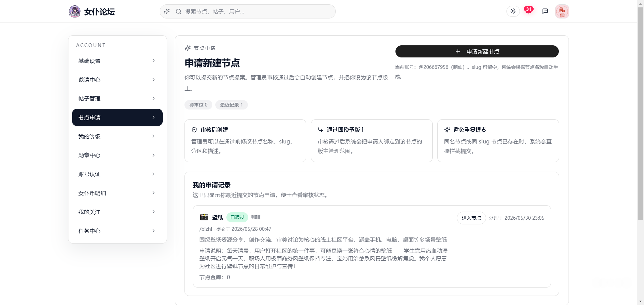The image size is (644, 305).
Task: Open 邀请中心 in account sidebar
Action: click(x=117, y=80)
